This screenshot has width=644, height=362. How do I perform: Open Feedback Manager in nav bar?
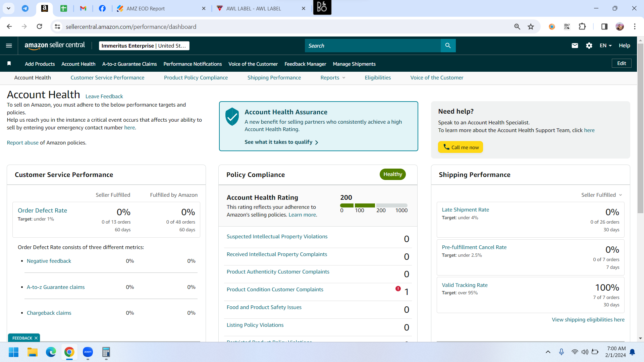(x=305, y=64)
